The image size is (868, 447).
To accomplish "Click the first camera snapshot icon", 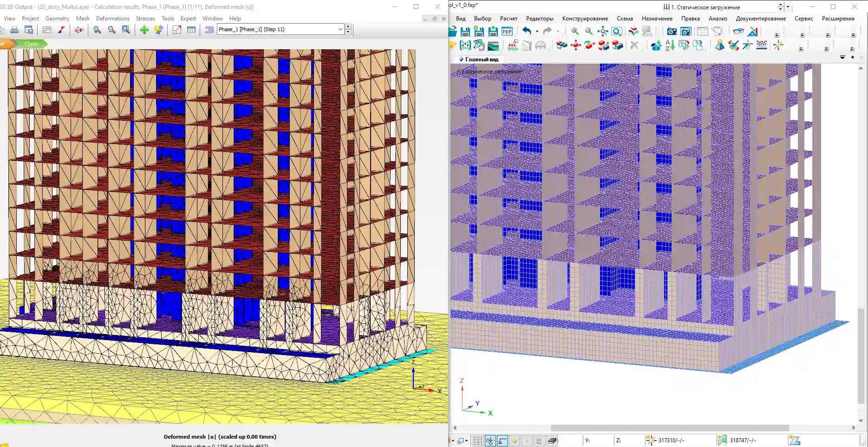I will pyautogui.click(x=672, y=32).
